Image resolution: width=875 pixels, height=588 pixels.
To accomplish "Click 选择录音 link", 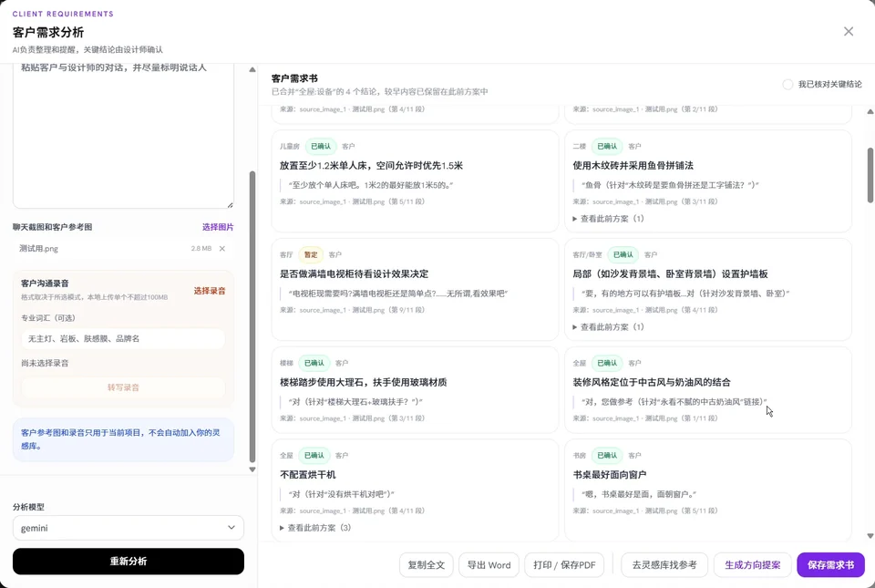I will coord(210,291).
